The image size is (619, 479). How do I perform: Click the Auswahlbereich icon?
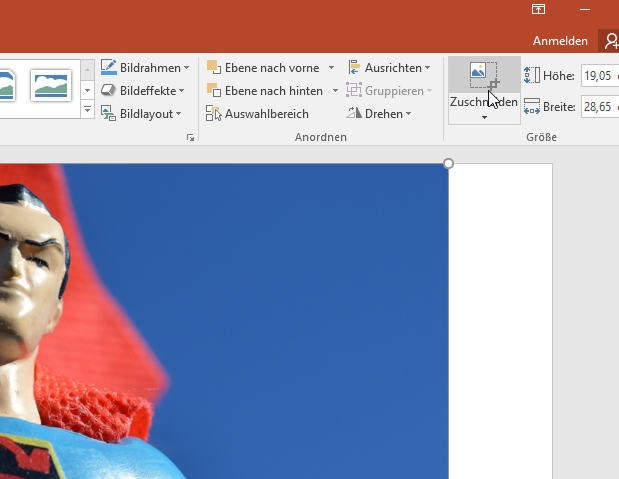point(214,113)
